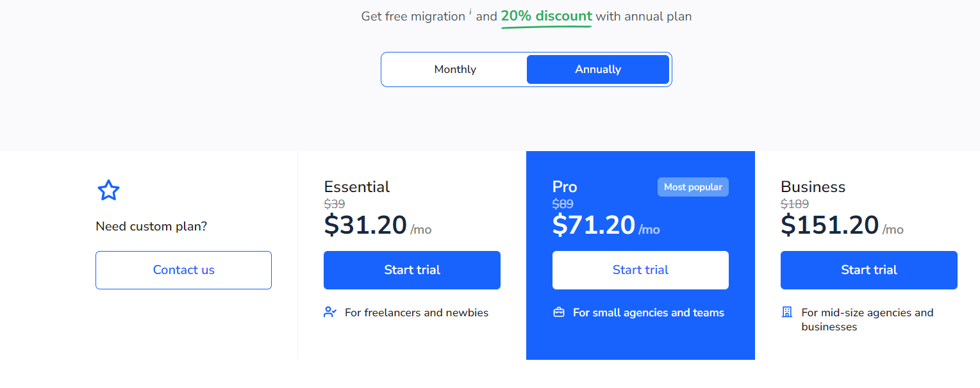Click the briefcase icon in Pro plan

[559, 312]
